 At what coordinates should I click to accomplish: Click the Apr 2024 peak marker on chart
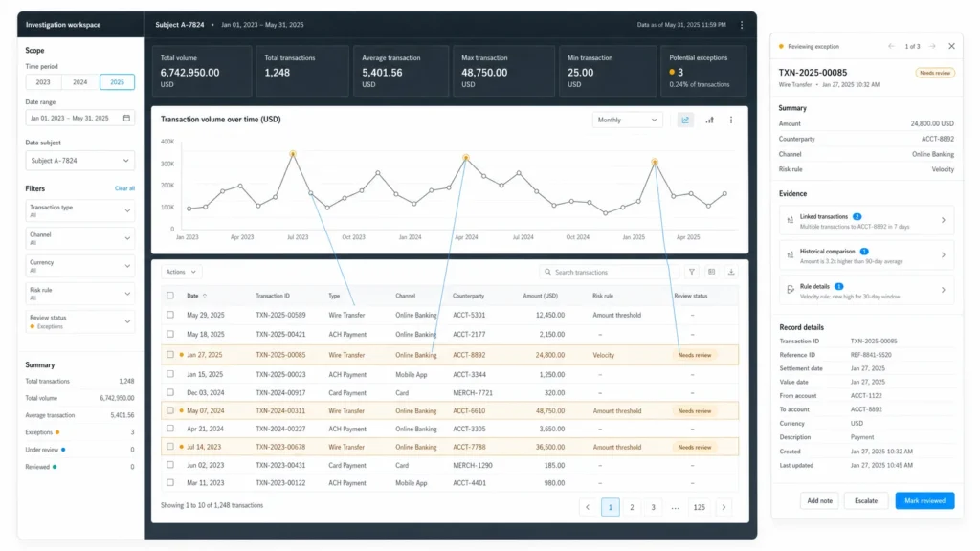click(466, 158)
